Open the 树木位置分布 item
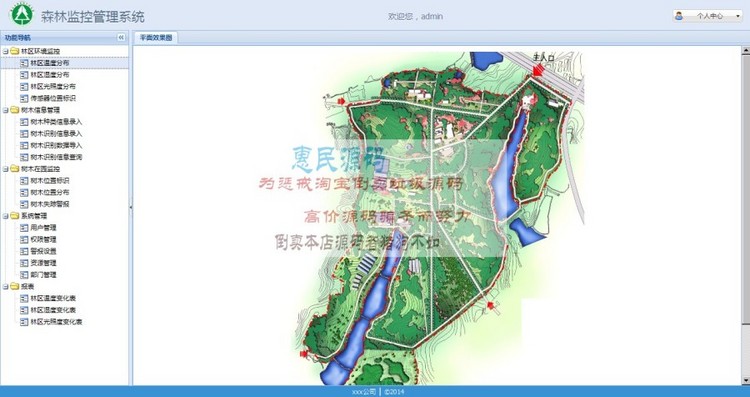The height and width of the screenshot is (397, 750). tap(50, 192)
